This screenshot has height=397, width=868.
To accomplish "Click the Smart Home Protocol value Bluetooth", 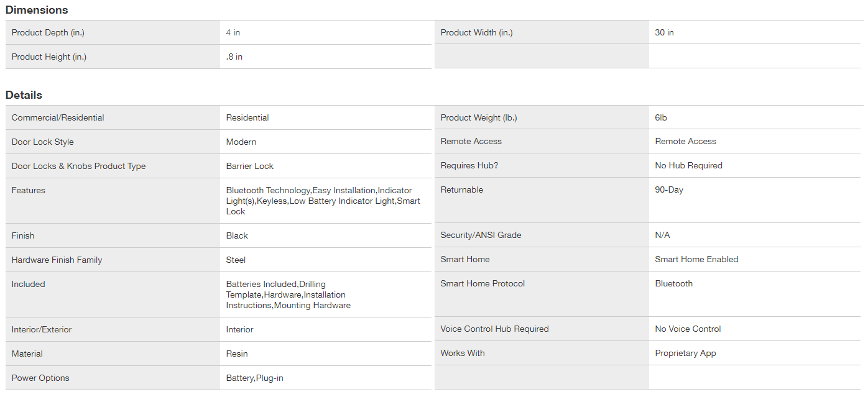I will pos(673,283).
